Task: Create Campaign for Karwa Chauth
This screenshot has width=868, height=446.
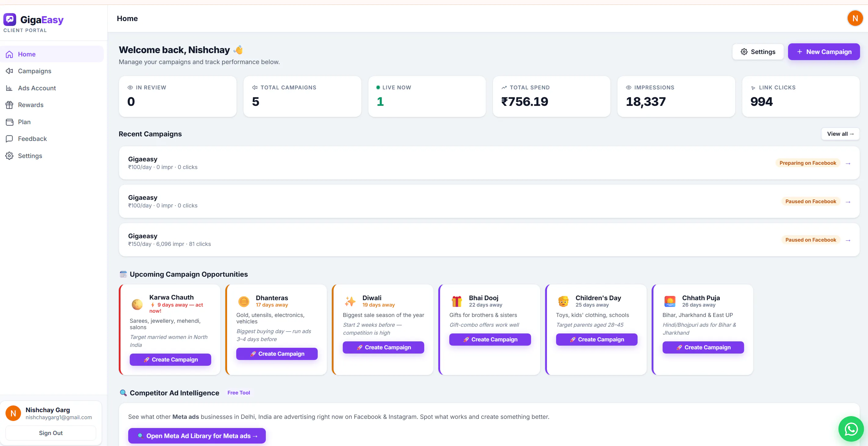Action: pyautogui.click(x=171, y=359)
